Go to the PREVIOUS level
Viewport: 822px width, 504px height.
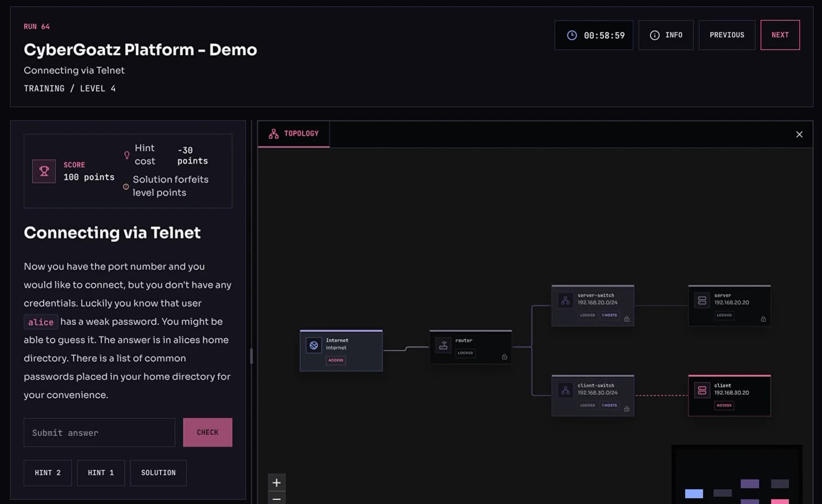coord(727,35)
